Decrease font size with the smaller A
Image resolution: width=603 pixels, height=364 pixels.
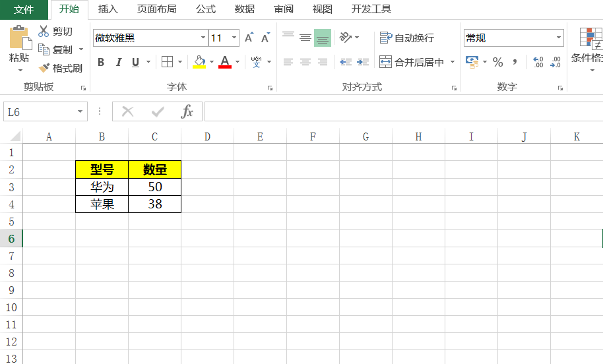[265, 38]
